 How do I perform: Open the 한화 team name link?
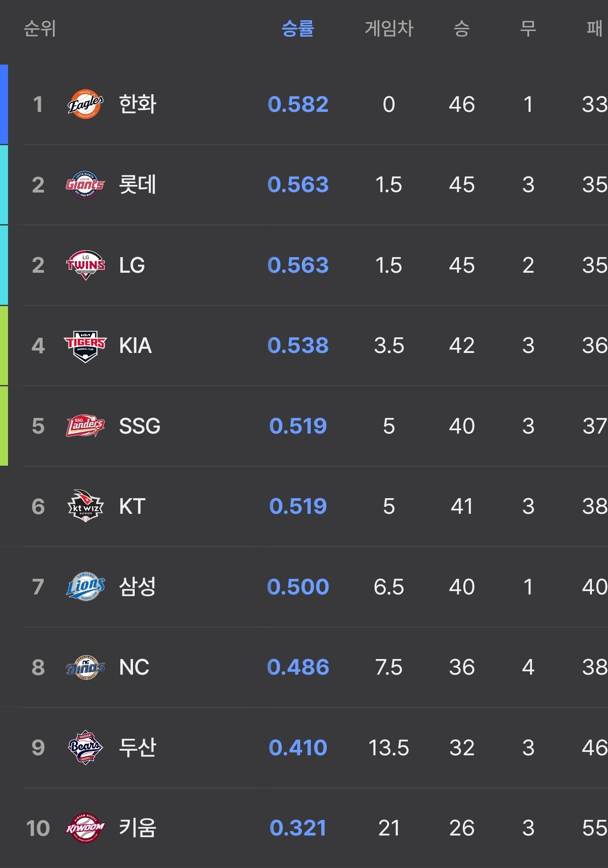[x=138, y=104]
